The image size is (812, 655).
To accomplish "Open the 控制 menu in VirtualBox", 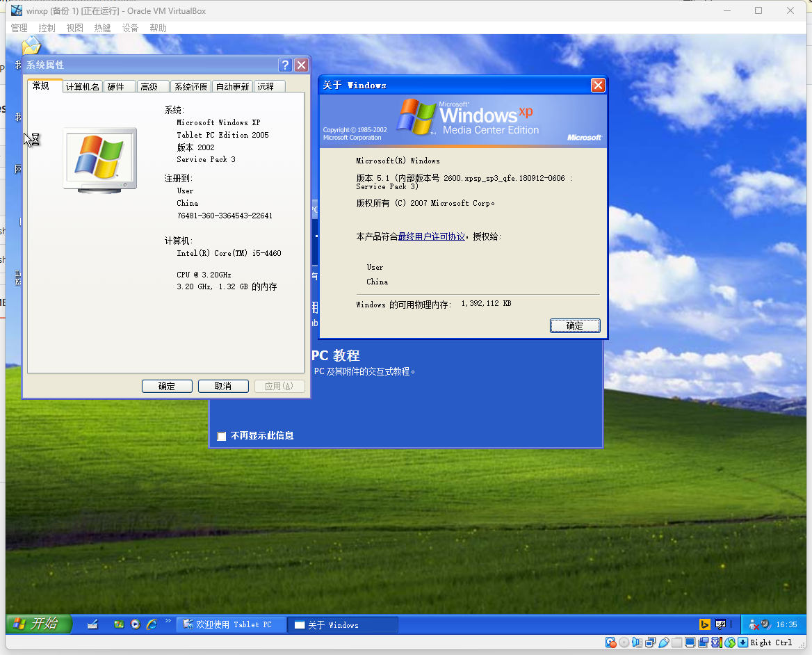I will [x=47, y=28].
